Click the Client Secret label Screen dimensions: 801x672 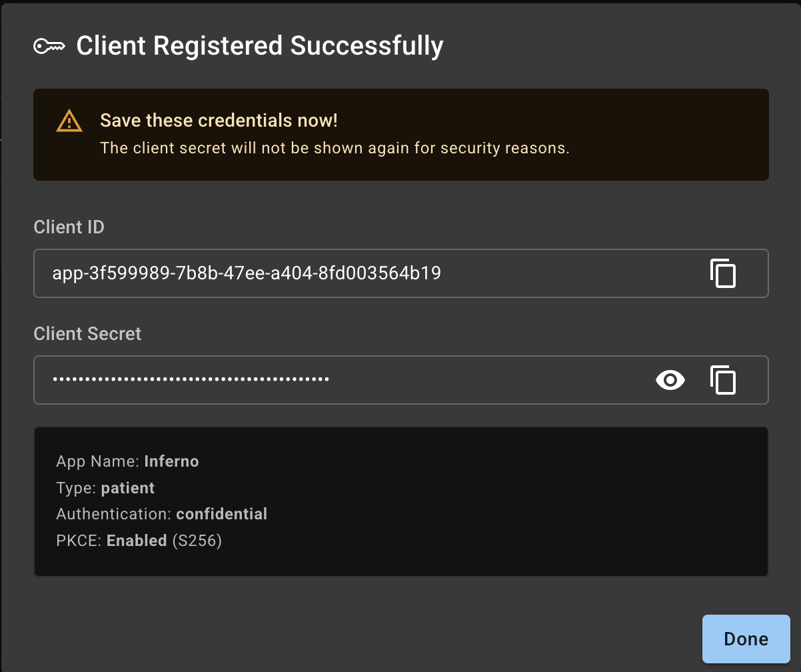[x=87, y=334]
